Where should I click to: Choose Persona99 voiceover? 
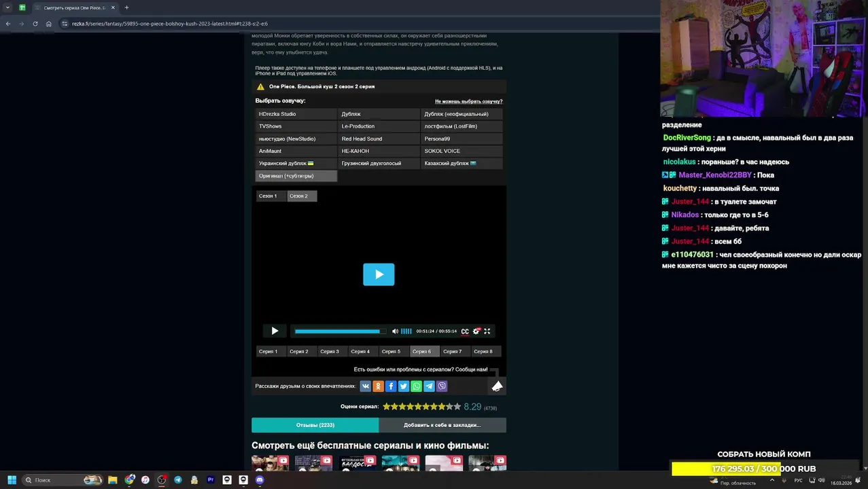pos(462,139)
